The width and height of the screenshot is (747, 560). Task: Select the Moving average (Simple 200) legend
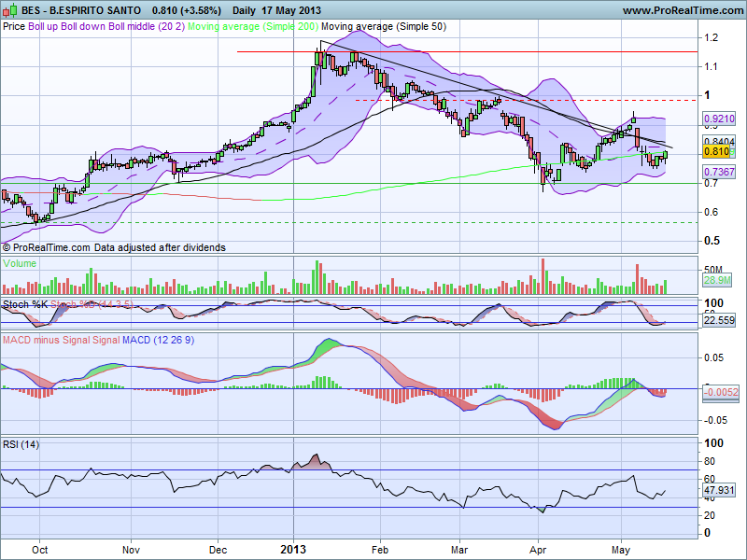pyautogui.click(x=253, y=27)
